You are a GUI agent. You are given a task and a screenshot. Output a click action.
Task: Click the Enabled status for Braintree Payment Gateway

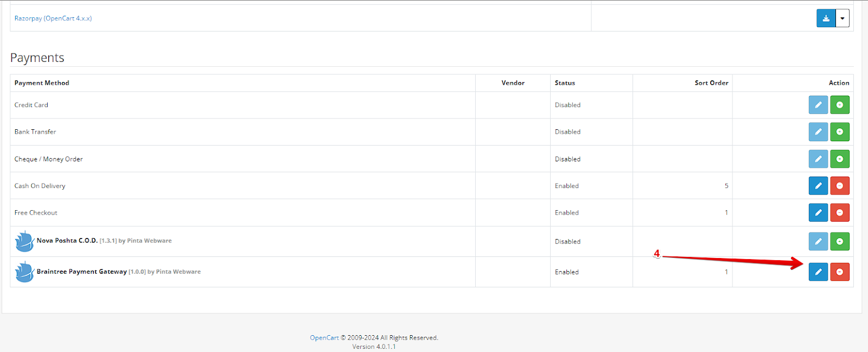click(567, 272)
